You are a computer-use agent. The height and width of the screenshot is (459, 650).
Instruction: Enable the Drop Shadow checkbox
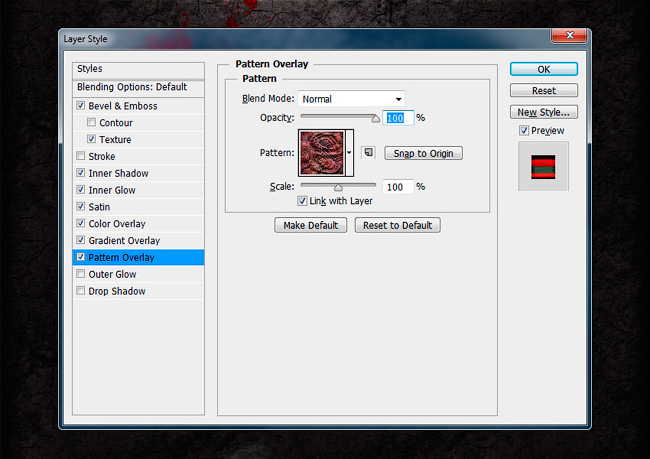coord(81,291)
